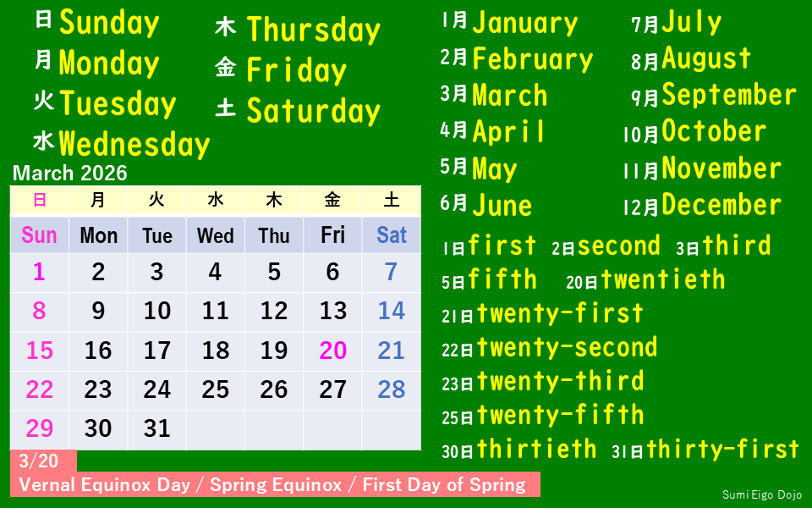Click the 水 kanji calendar header
The image size is (812, 508).
pyautogui.click(x=215, y=201)
